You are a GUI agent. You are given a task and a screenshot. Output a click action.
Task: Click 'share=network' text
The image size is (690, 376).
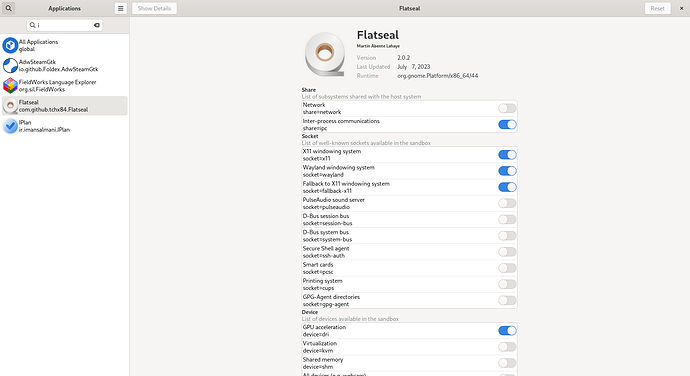322,112
